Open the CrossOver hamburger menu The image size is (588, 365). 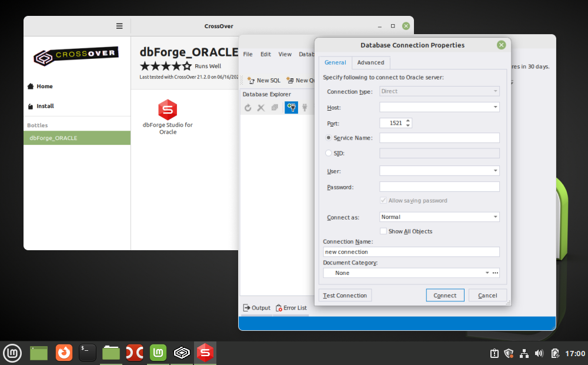point(119,26)
